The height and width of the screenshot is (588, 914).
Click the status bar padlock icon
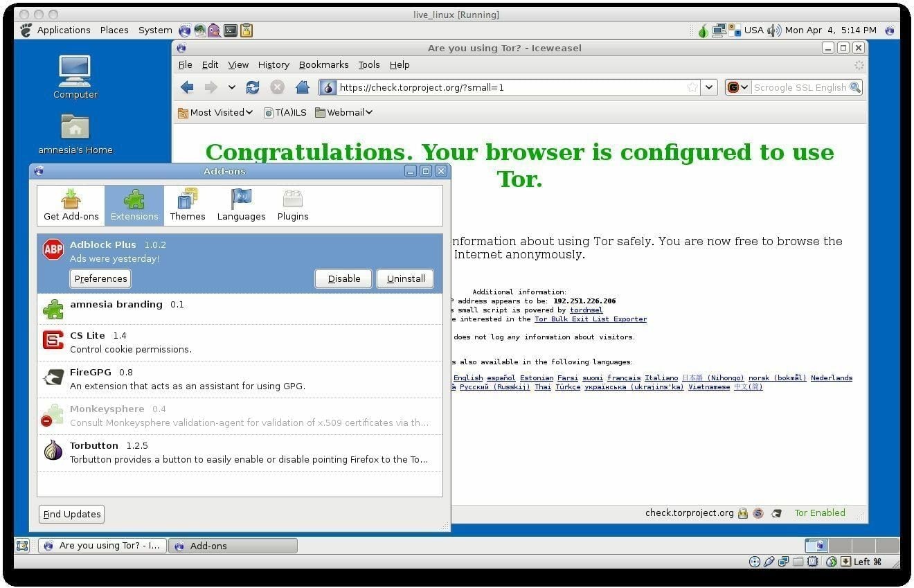[x=743, y=513]
